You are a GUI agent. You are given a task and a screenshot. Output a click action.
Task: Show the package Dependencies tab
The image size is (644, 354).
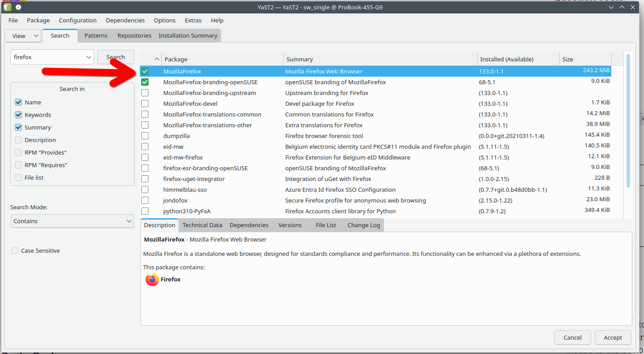pos(249,225)
